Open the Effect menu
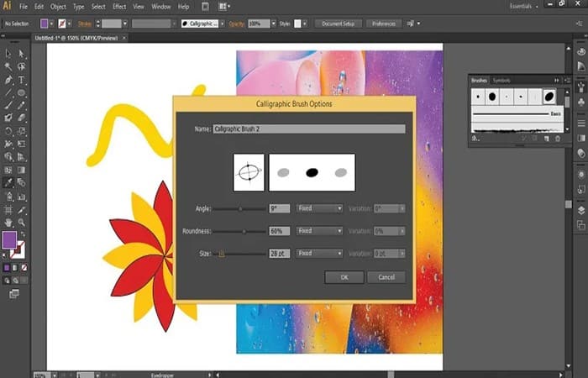 point(119,7)
